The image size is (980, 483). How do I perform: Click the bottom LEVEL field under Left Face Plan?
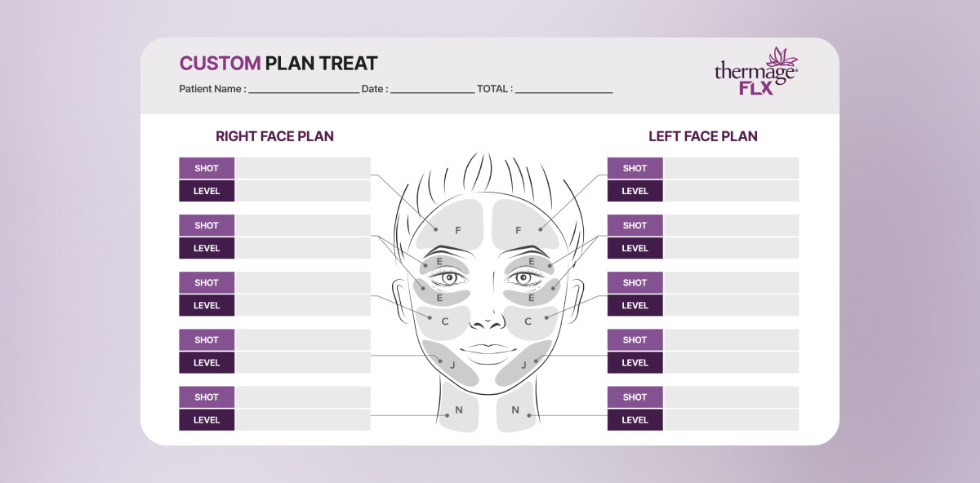point(731,420)
